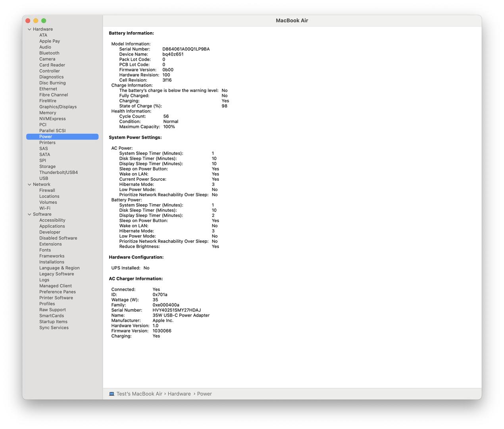Open NVMExpress sidebar entry
This screenshot has height=429, width=504.
click(52, 119)
